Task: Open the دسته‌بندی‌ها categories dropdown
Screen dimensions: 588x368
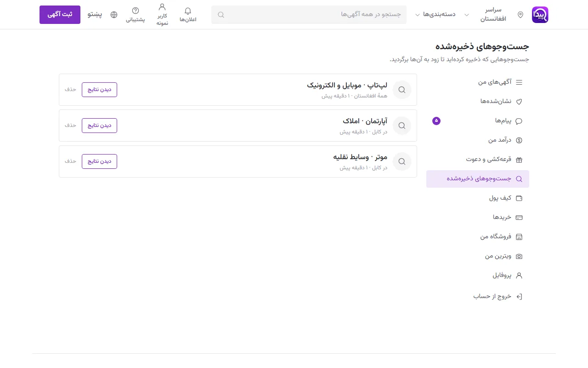Action: [435, 15]
